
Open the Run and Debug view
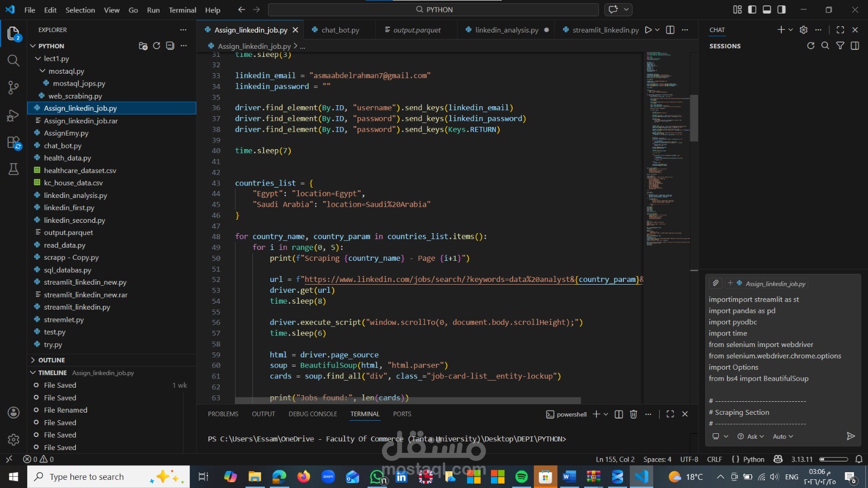(x=14, y=115)
